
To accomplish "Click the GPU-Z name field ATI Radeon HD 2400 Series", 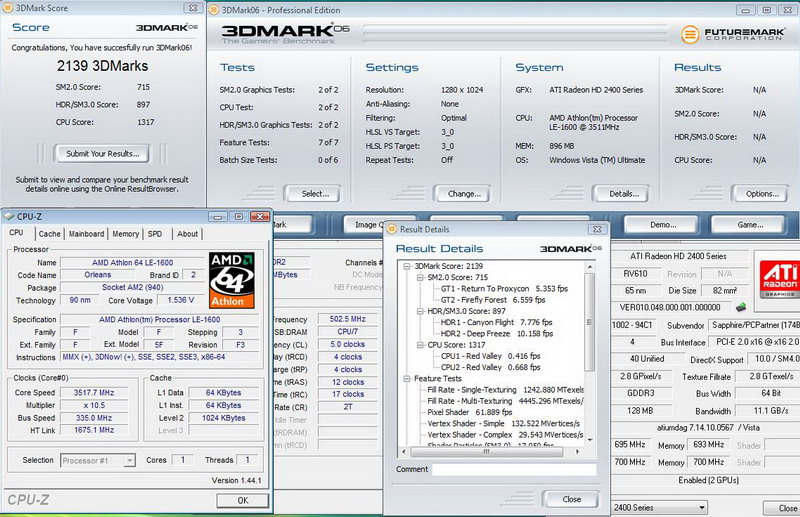I will pos(678,256).
